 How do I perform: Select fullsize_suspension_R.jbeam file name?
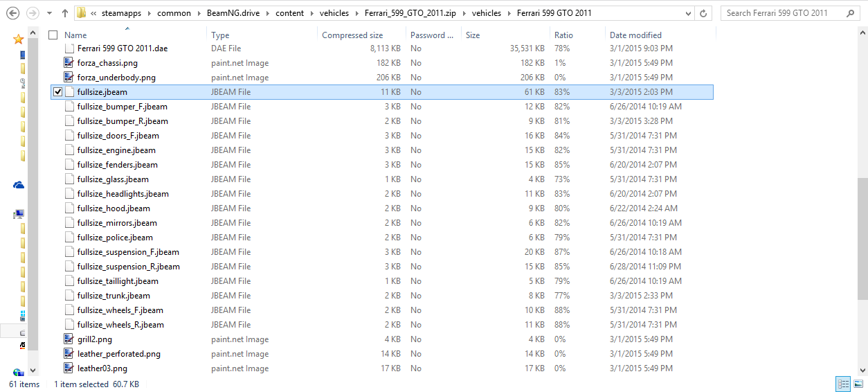click(129, 267)
